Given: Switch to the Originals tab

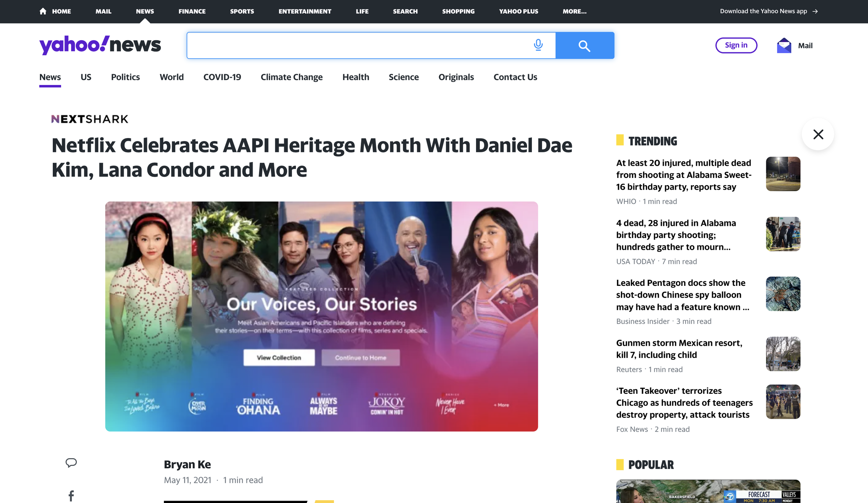Looking at the screenshot, I should point(456,77).
